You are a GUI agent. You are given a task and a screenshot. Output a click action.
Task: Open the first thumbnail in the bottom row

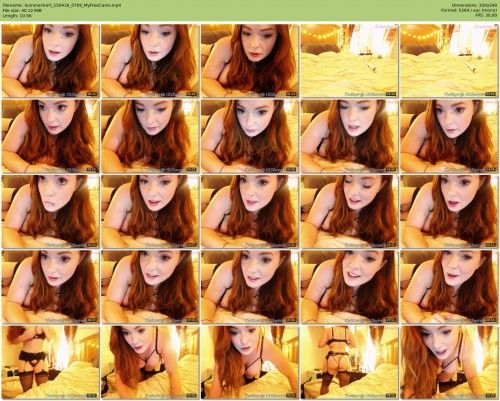[50, 362]
